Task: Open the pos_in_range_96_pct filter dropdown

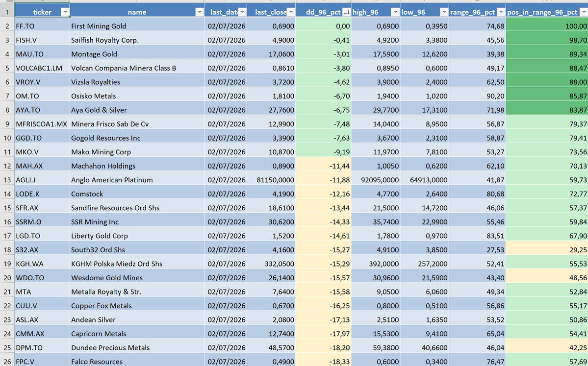Action: 584,12
